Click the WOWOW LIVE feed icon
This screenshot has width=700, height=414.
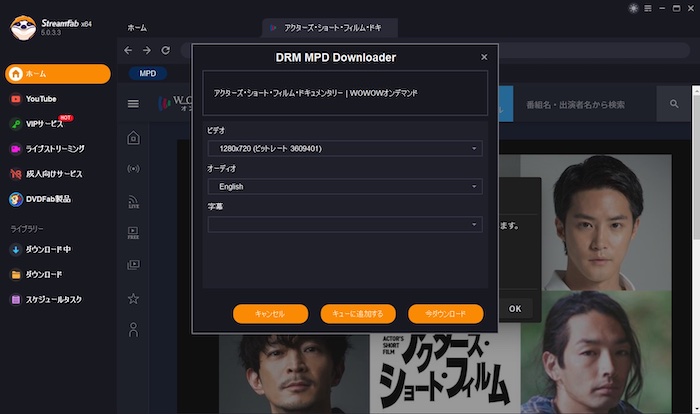[x=133, y=201]
